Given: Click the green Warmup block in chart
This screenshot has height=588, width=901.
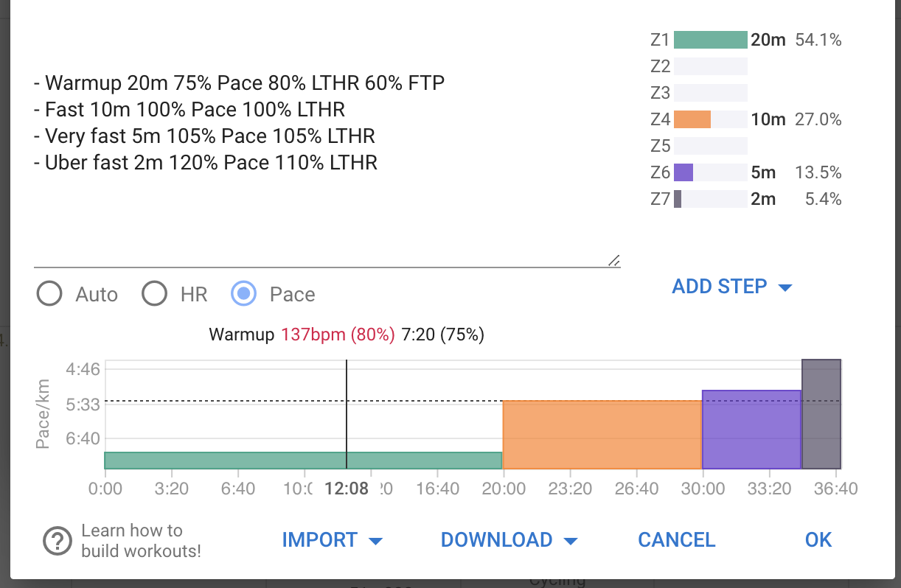Looking at the screenshot, I should [303, 461].
